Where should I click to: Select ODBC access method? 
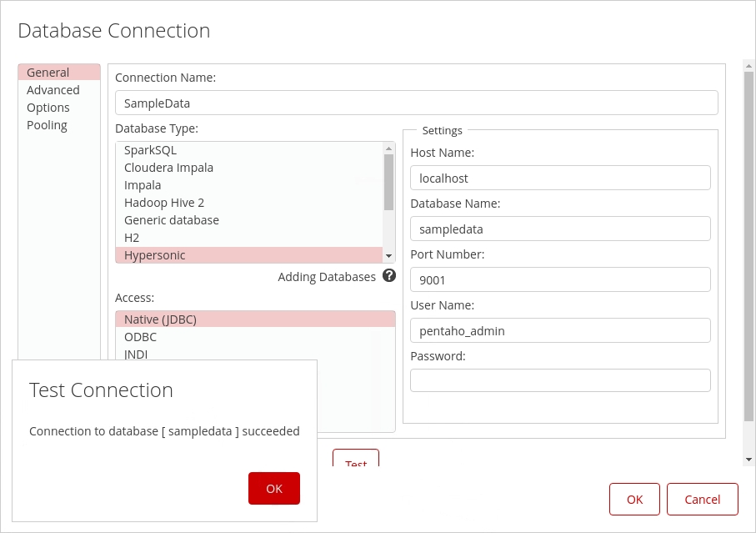(x=140, y=337)
